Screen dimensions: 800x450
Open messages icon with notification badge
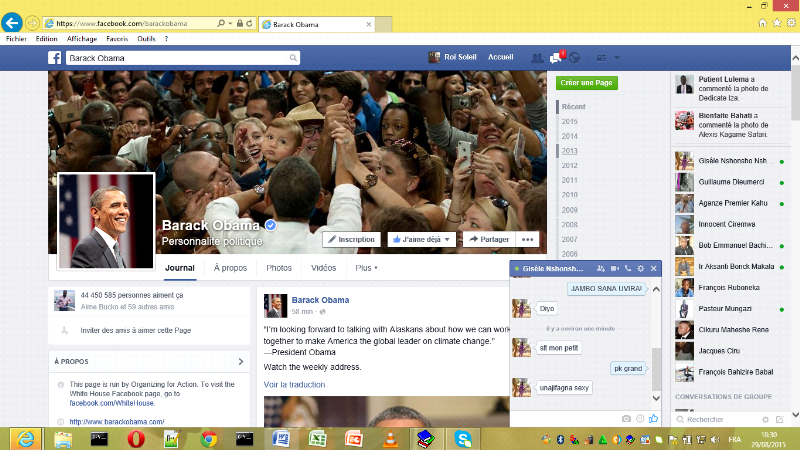tap(556, 57)
